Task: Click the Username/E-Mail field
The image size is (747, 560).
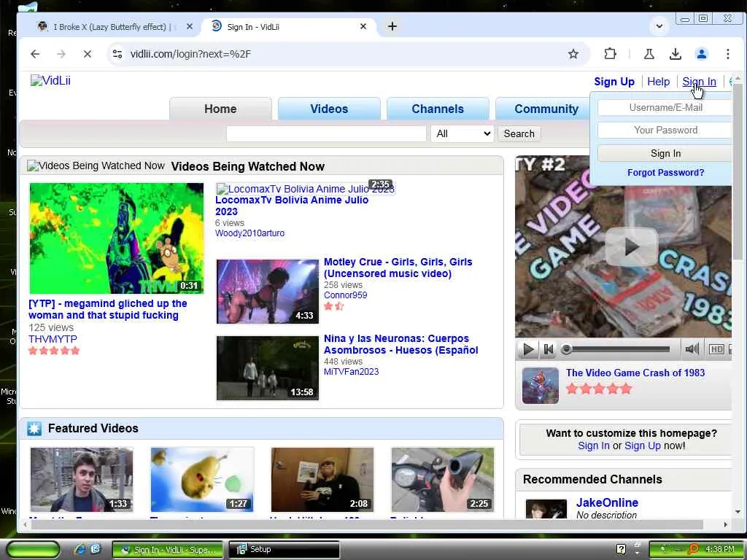Action: click(x=665, y=108)
